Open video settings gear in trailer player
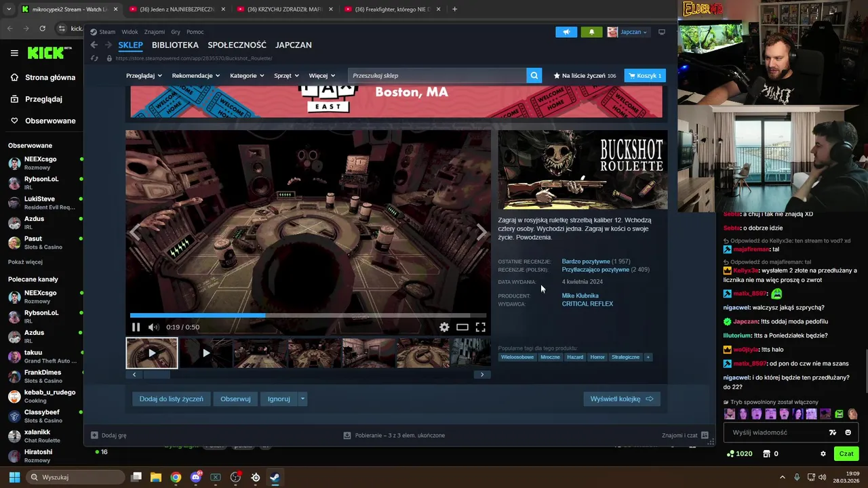This screenshot has width=868, height=488. [444, 327]
